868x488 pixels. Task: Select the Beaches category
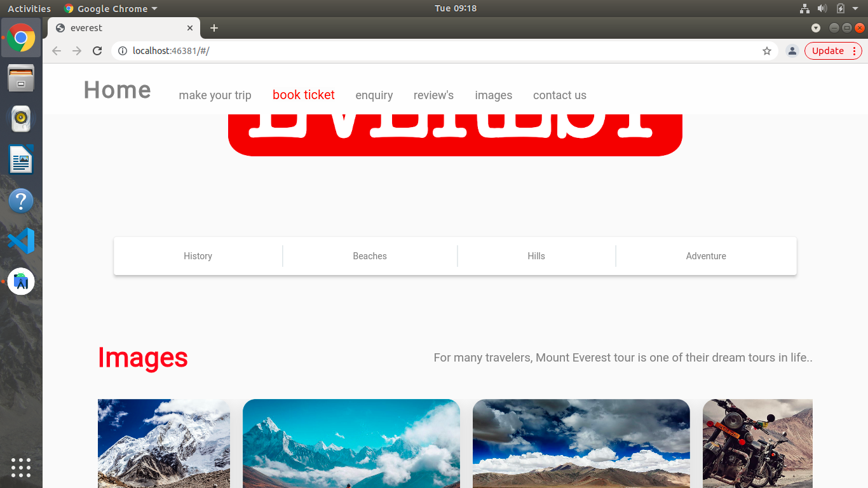(370, 255)
